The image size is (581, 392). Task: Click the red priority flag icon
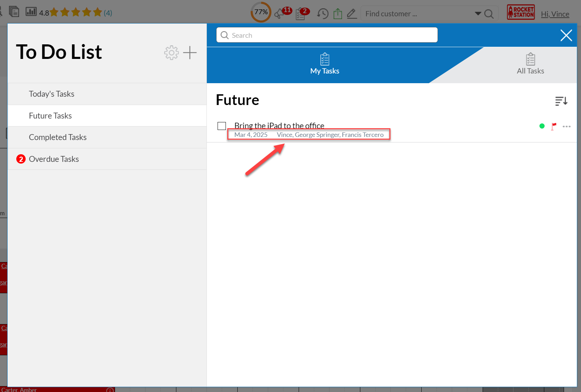click(x=554, y=126)
